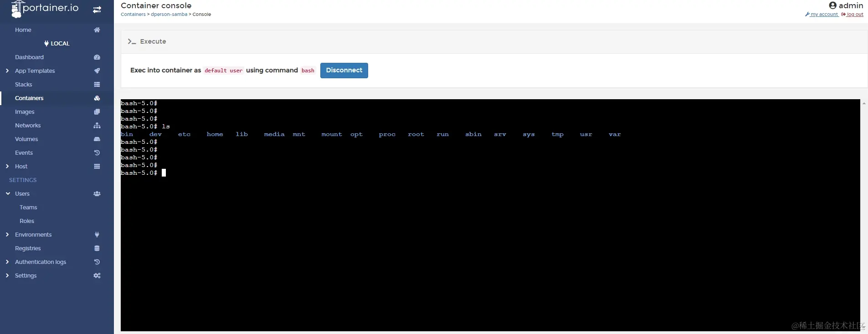Click the Users group icon

coord(97,194)
